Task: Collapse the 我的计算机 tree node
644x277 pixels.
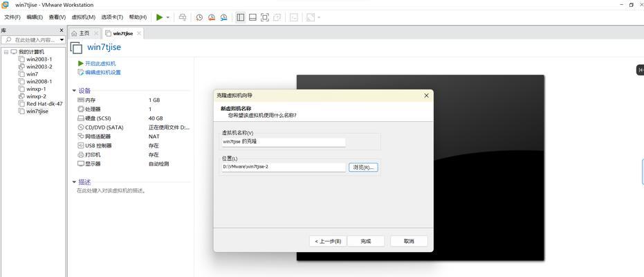Action: point(6,52)
